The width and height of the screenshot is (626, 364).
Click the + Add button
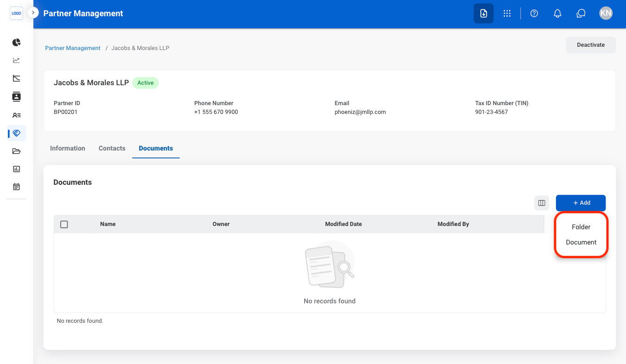point(581,203)
